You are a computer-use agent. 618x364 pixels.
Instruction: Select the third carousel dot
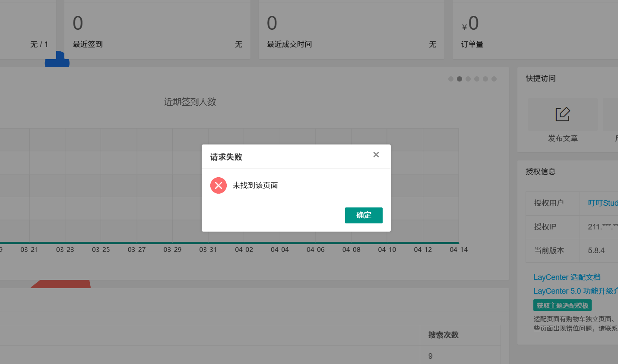(x=468, y=79)
